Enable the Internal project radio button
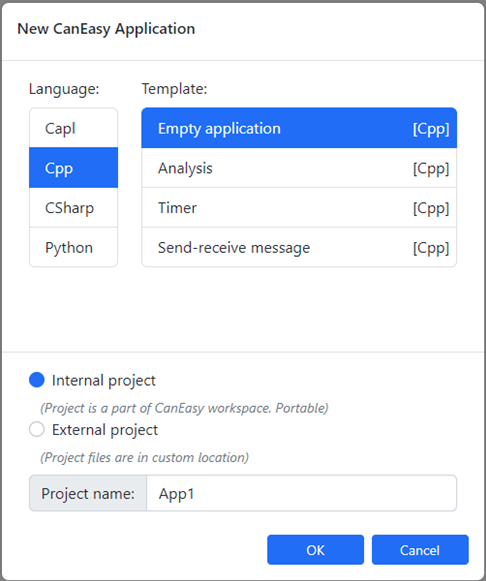The image size is (486, 581). click(x=37, y=380)
